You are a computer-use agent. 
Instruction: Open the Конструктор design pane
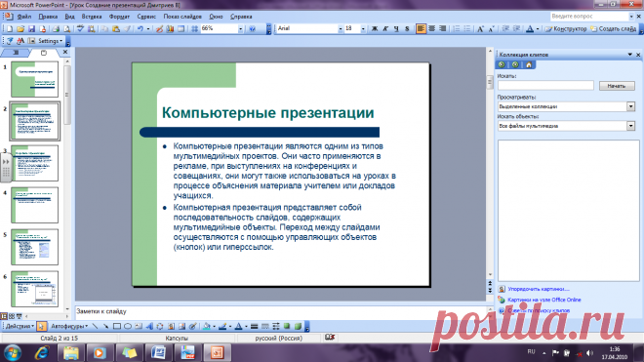566,28
